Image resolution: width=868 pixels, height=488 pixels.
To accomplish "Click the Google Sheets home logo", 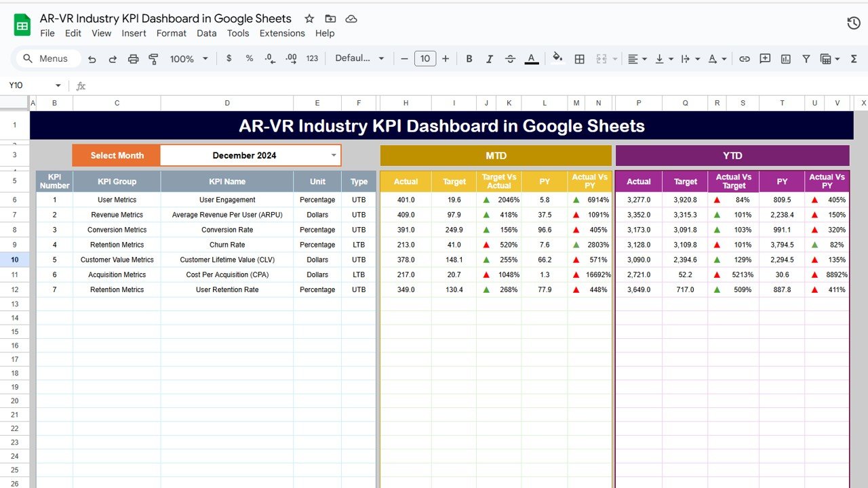I will 22,26.
